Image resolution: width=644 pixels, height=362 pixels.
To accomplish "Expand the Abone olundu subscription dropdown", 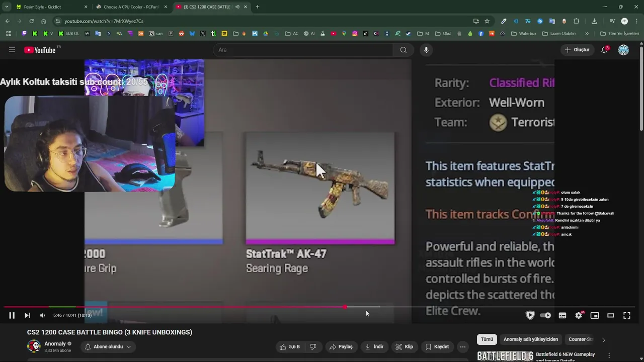I will tap(108, 346).
